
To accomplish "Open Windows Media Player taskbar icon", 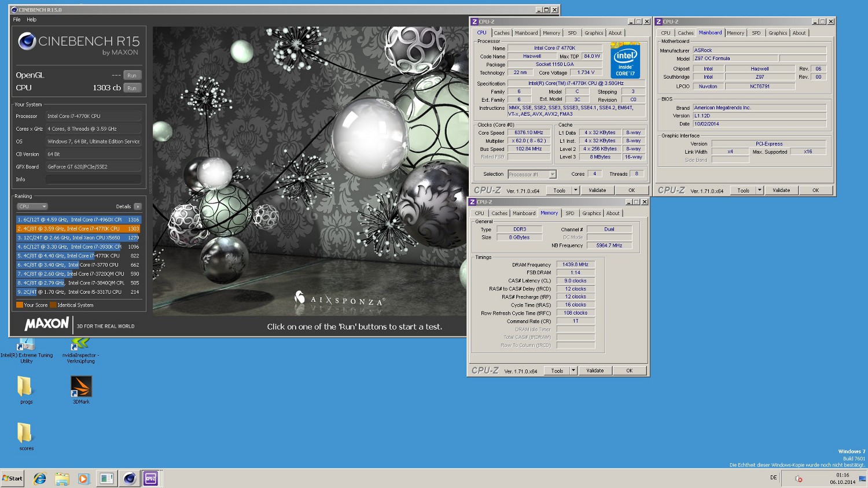I will click(83, 479).
